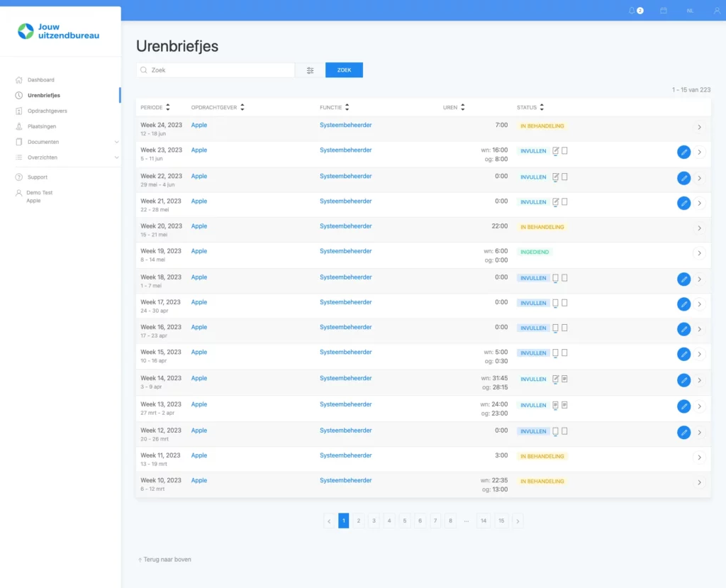Open Week 19 details with arrow button
Screen dimensions: 726x588
[x=699, y=253]
